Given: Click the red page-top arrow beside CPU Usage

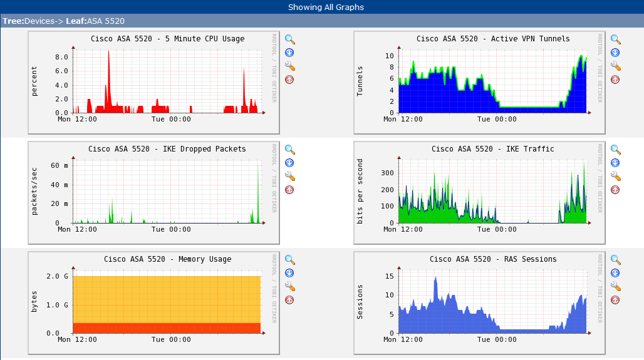Looking at the screenshot, I should click(289, 80).
